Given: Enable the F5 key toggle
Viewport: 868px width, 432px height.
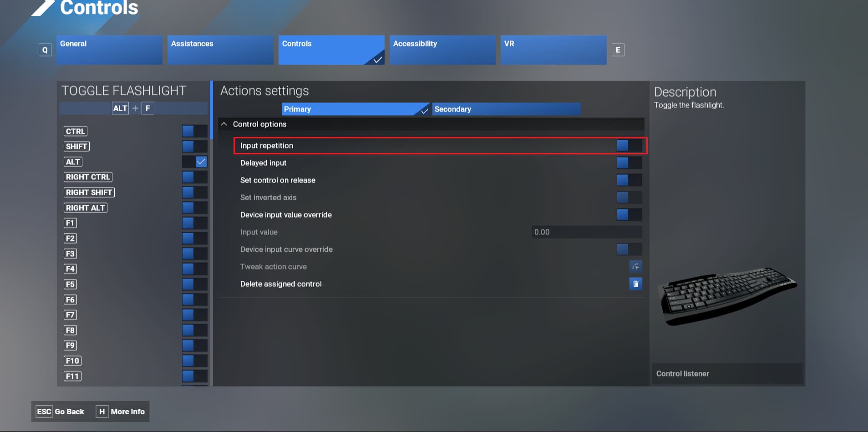Looking at the screenshot, I should tap(194, 284).
